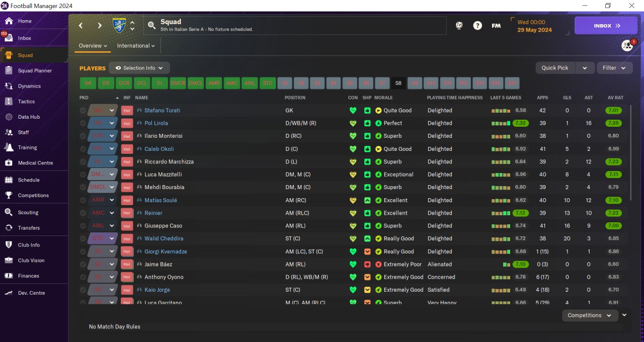
Task: Select the S8 substitute slot
Action: tap(398, 83)
